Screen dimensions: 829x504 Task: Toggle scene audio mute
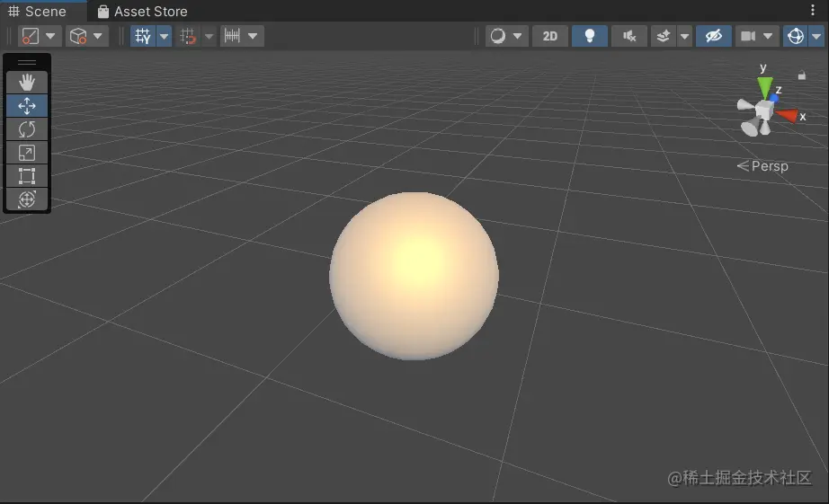[629, 36]
